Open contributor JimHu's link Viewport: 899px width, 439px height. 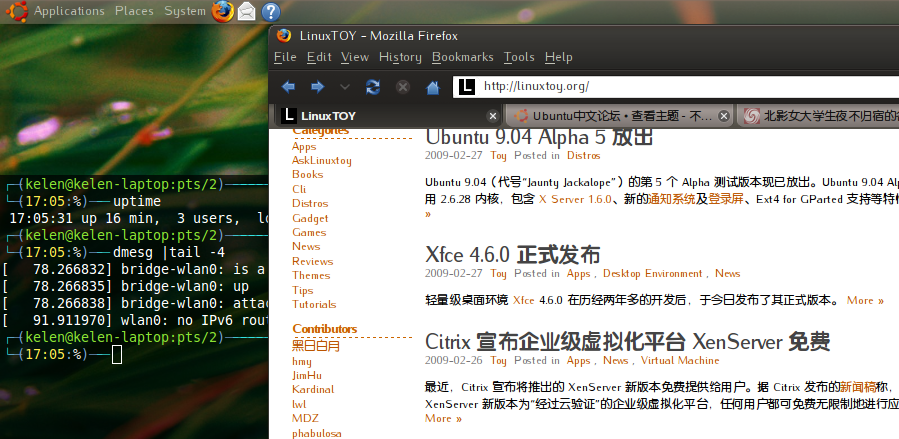307,375
